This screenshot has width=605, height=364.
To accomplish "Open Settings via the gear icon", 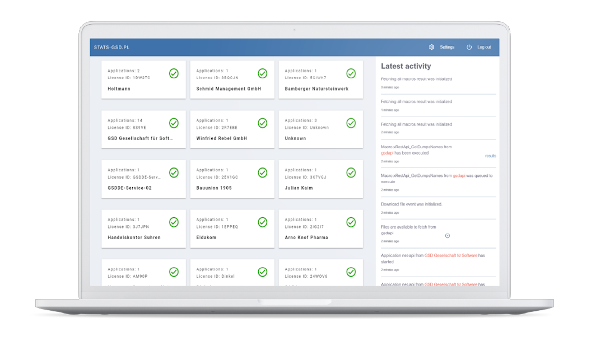I will tap(431, 48).
